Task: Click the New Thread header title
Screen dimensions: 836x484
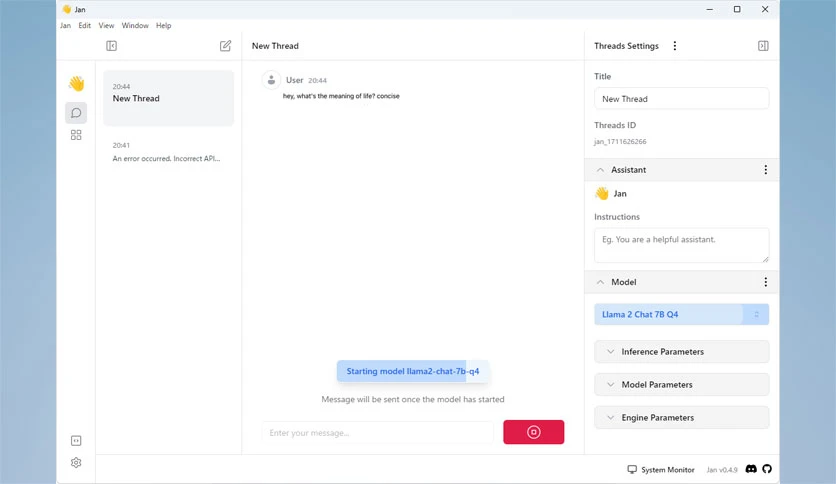Action: pyautogui.click(x=275, y=46)
